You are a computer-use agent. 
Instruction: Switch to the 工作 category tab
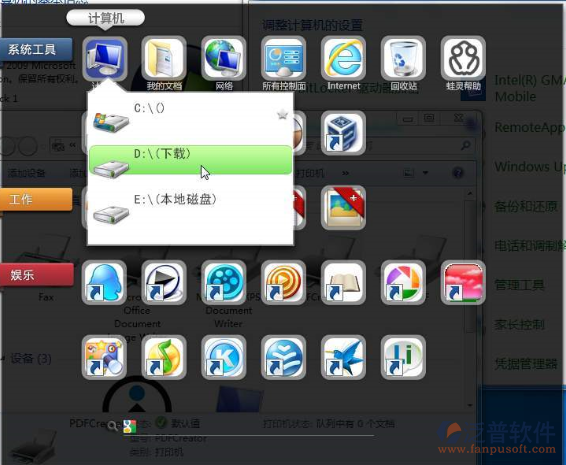point(36,199)
